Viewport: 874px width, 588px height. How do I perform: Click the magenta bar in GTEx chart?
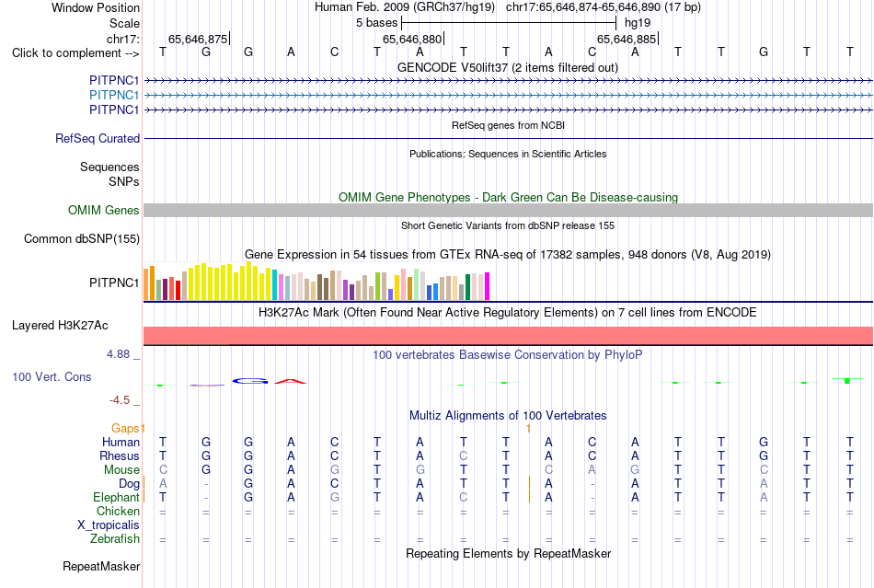488,286
